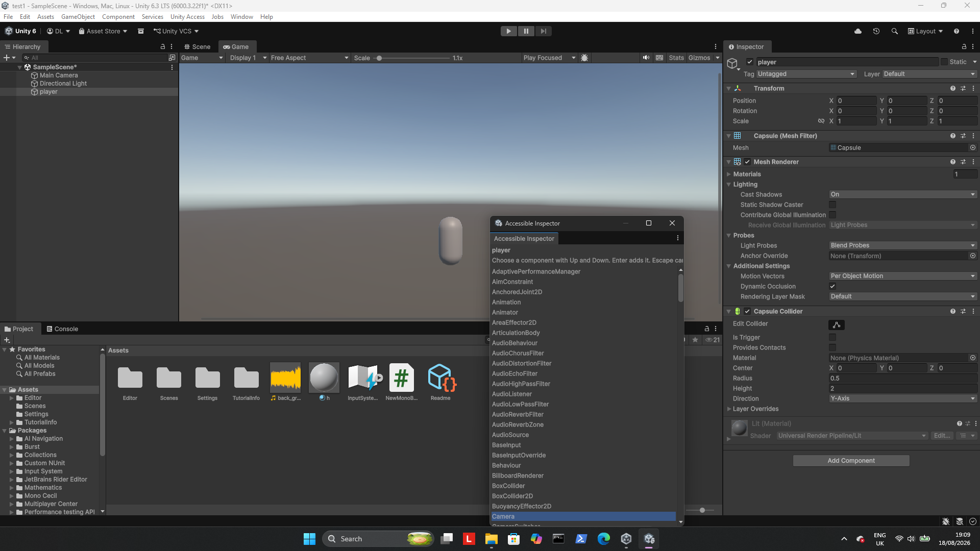Screen dimensions: 980x551
Task: Click the Step frame button
Action: point(543,31)
